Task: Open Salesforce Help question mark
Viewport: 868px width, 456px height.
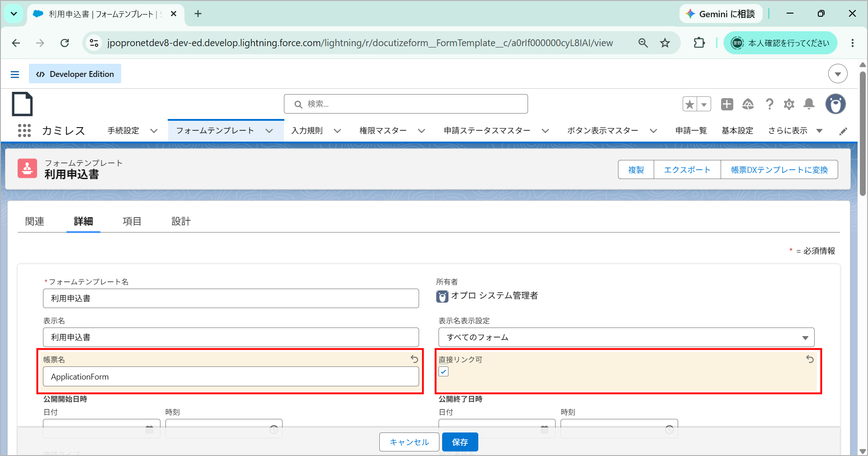Action: coord(769,104)
